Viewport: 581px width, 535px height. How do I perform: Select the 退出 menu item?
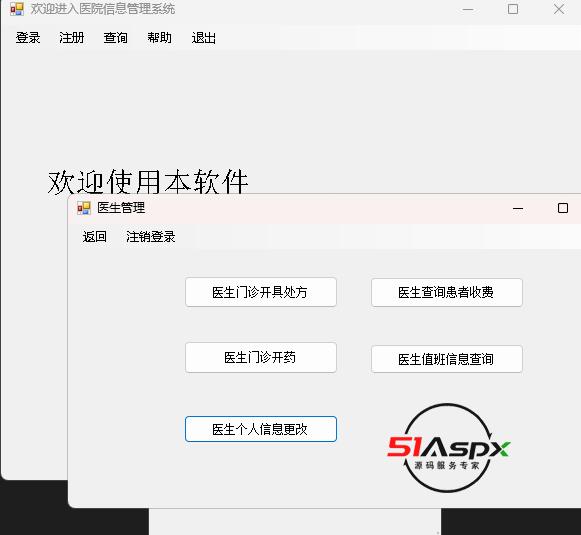click(203, 38)
